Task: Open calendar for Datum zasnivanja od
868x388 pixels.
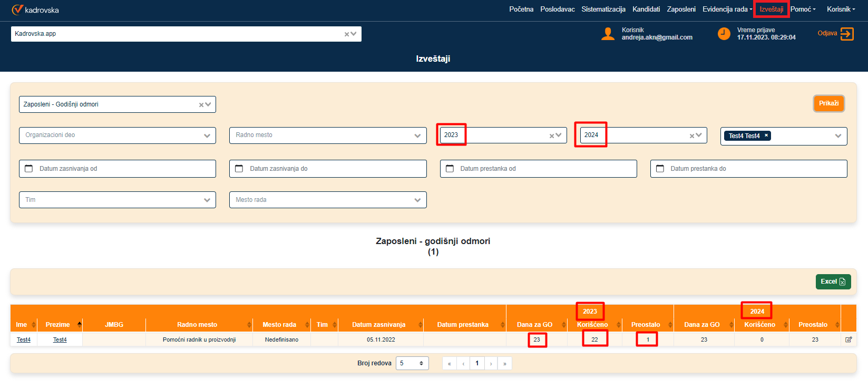Action: click(x=29, y=169)
